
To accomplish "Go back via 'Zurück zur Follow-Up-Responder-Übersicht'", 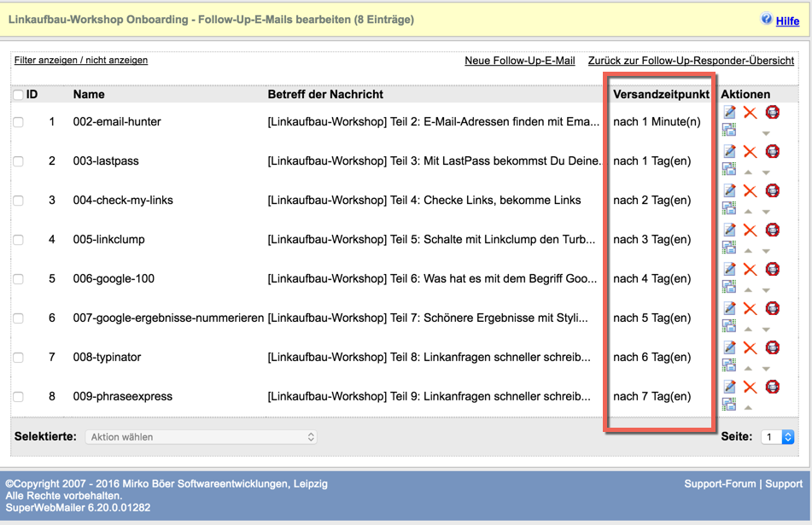I will tap(691, 61).
